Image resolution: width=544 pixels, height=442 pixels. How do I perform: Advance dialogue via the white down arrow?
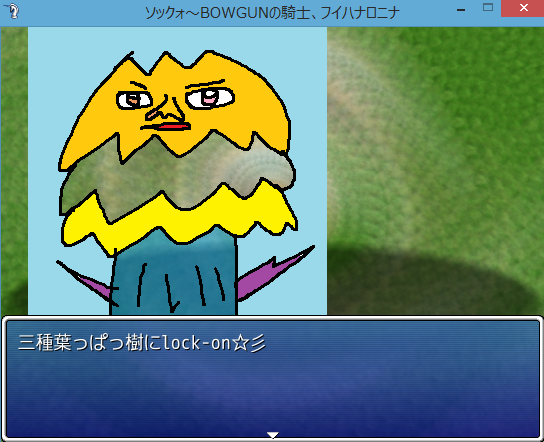(x=273, y=435)
